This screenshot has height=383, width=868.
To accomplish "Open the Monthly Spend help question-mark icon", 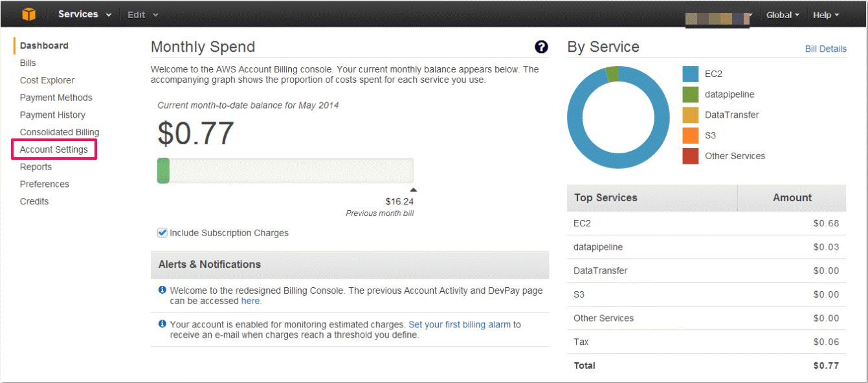I will point(541,47).
